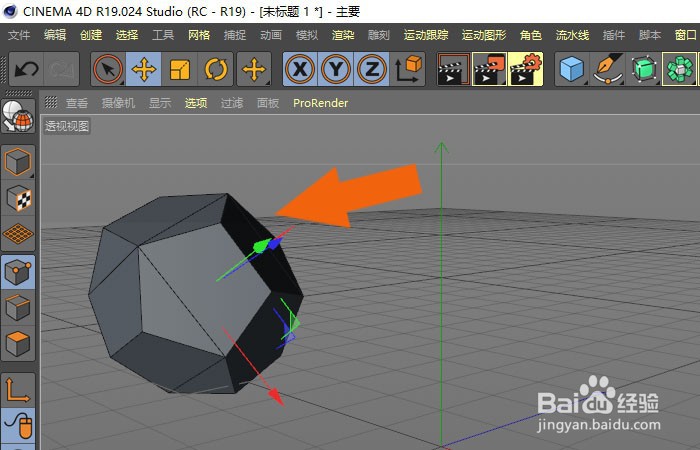Click the viewport grip handle icon
The height and width of the screenshot is (450, 700).
point(51,102)
